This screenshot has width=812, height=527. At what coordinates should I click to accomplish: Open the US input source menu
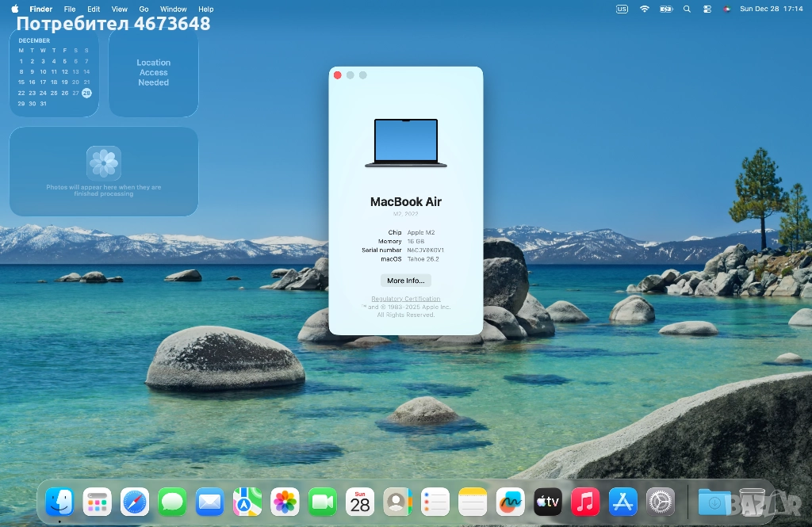[622, 9]
